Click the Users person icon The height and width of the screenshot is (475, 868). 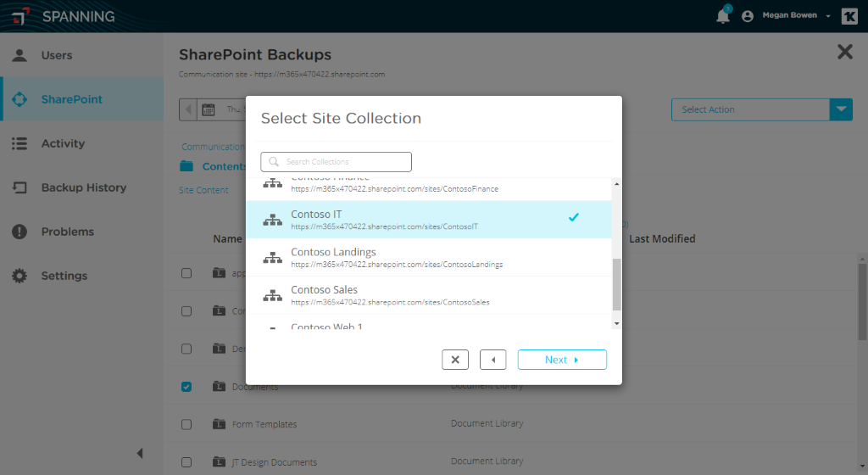tap(19, 55)
